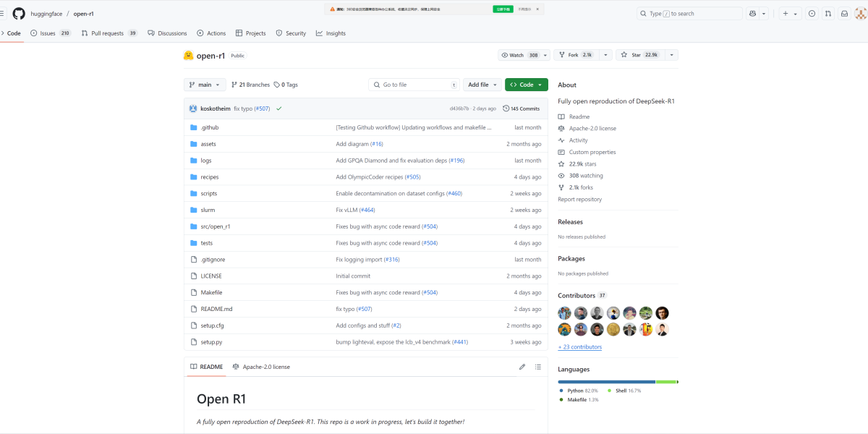The image size is (868, 434).
Task: View 0 Tags link
Action: (x=286, y=85)
